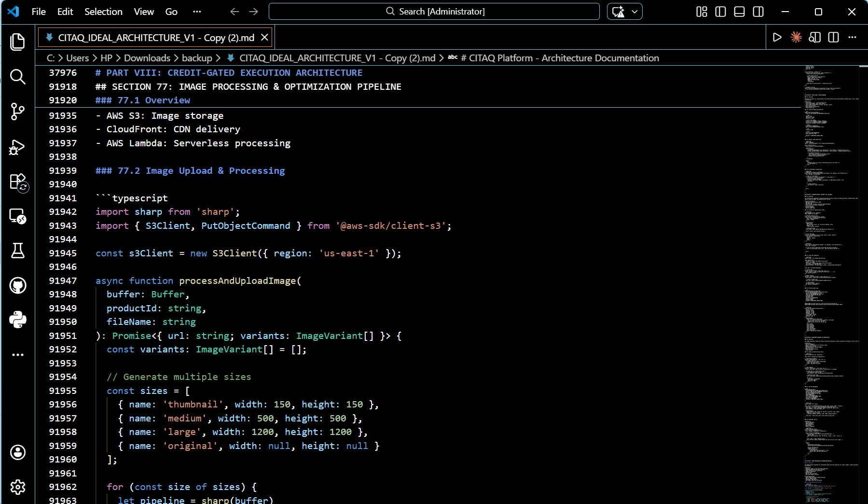868x504 pixels.
Task: Toggle the bottom panel layout button
Action: click(739, 12)
